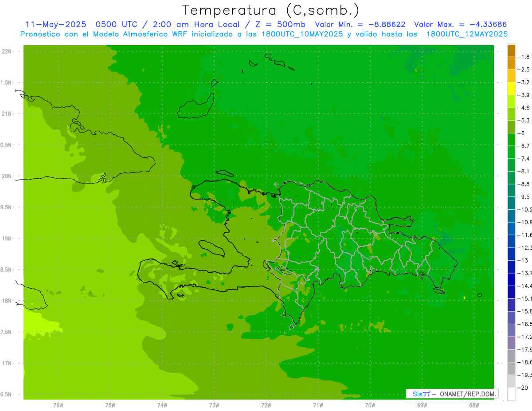Click the "70W" longitude axis label
The height and width of the screenshot is (411, 532).
click(370, 405)
